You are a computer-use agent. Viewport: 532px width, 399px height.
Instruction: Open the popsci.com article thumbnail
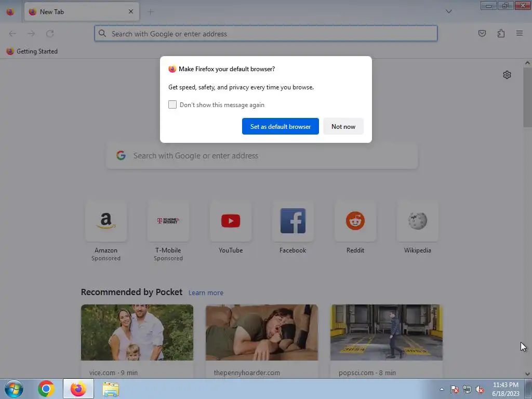click(387, 332)
